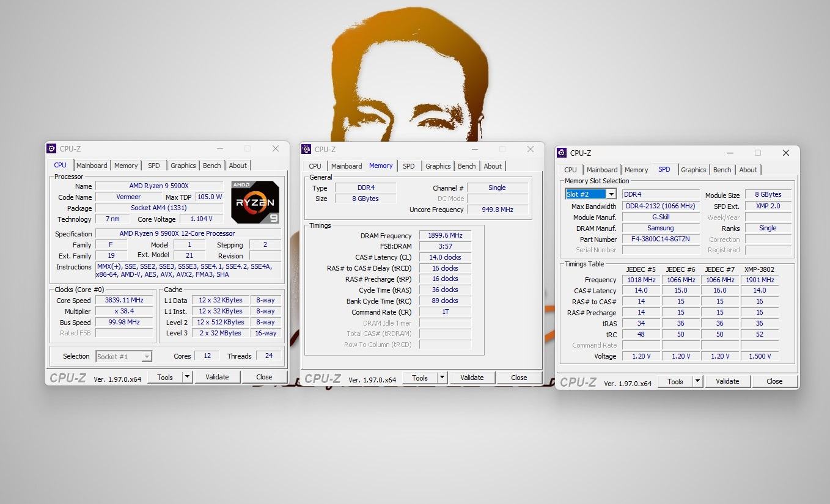Open SPD tab in left CPU window
Viewport: 830px width, 504px height.
click(x=154, y=166)
